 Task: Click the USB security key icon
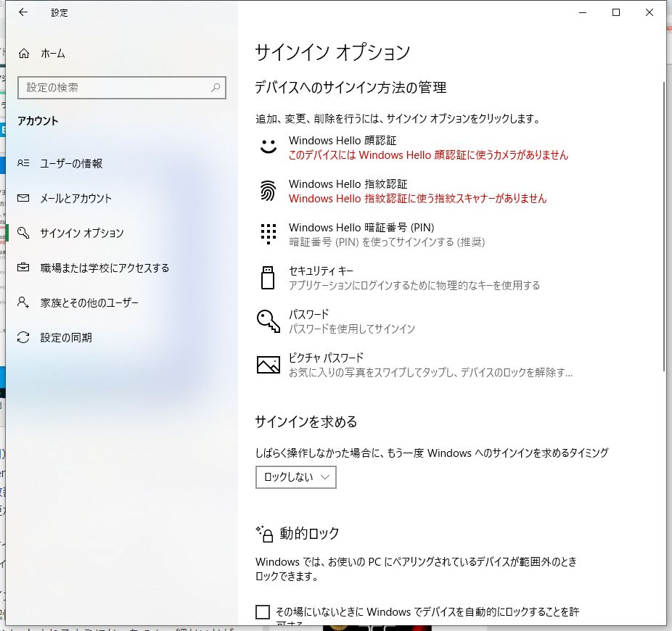coord(268,278)
